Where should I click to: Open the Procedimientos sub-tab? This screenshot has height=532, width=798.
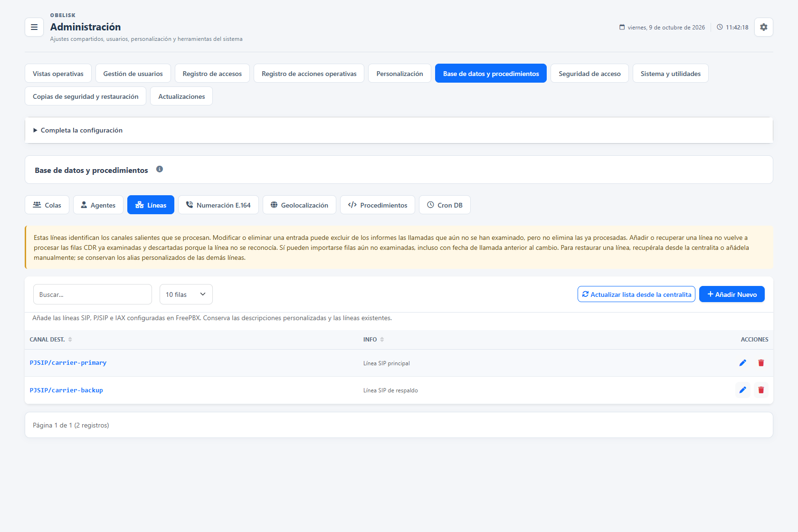378,205
